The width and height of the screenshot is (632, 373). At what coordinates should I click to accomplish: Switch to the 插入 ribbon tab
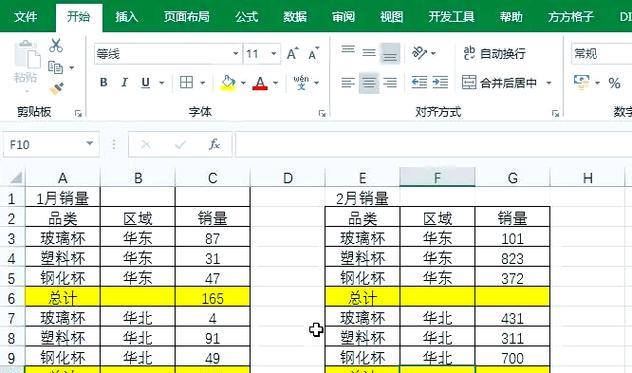(x=127, y=17)
